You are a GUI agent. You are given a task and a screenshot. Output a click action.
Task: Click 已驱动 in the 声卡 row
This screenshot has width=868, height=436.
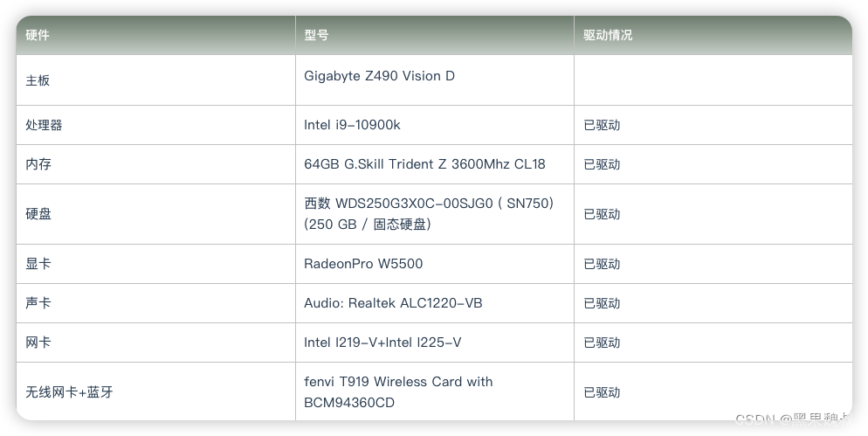coord(602,303)
